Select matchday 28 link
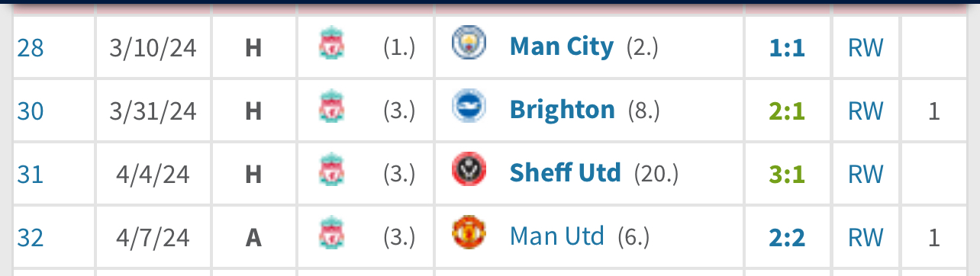The width and height of the screenshot is (980, 276). pyautogui.click(x=31, y=48)
